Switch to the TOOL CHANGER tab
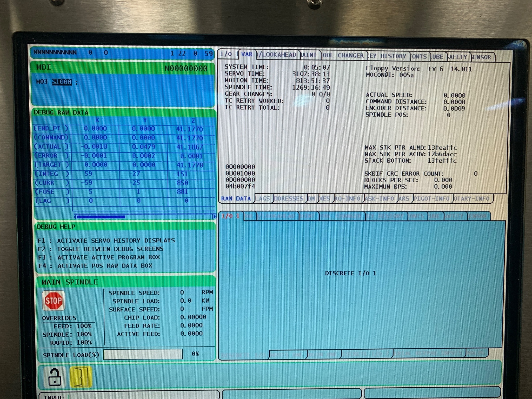The image size is (532, 399). pos(343,56)
